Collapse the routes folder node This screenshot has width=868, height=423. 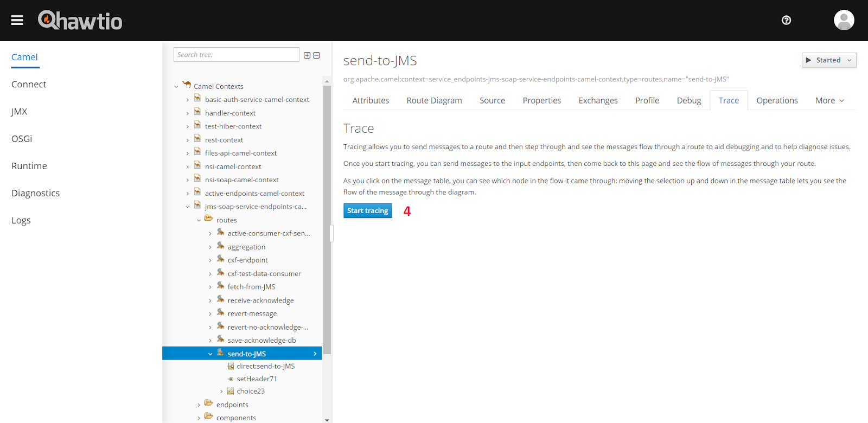[199, 220]
